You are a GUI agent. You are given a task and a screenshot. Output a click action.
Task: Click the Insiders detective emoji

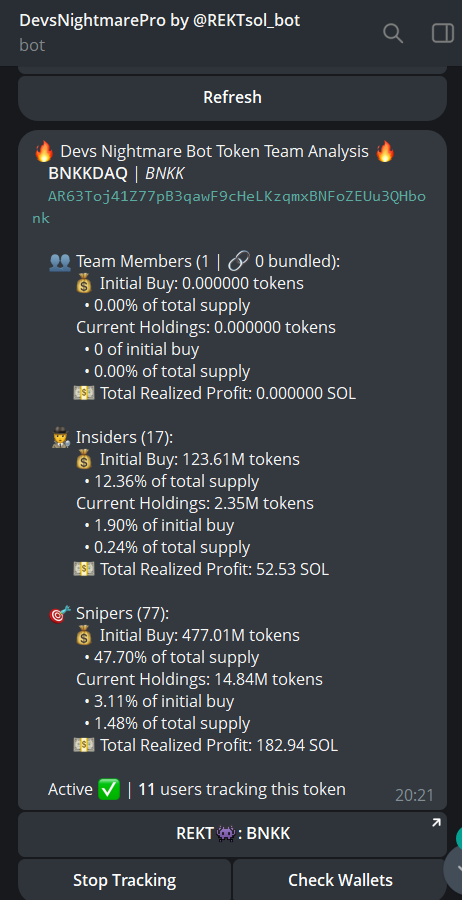click(60, 438)
